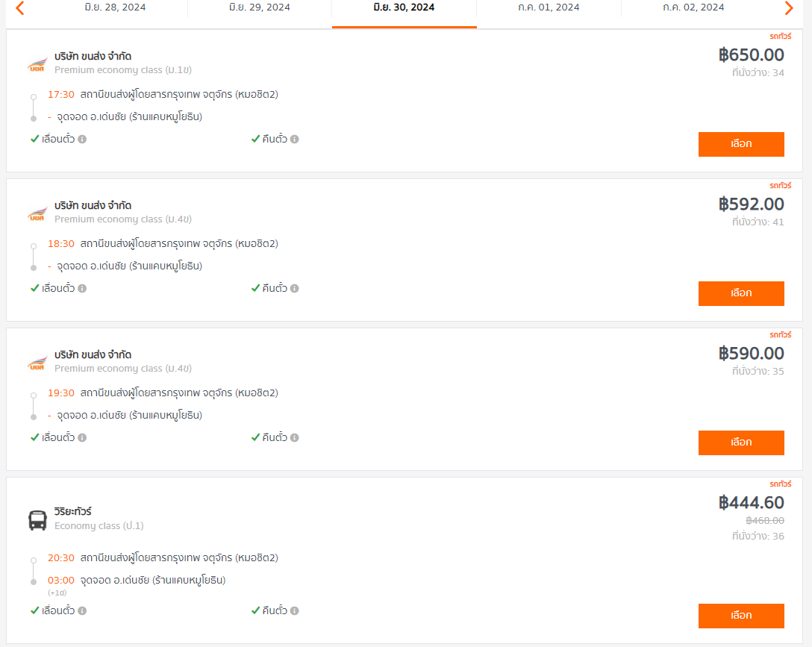Select the ฿592.00 trip with เลือก button
The image size is (812, 647).
click(741, 293)
